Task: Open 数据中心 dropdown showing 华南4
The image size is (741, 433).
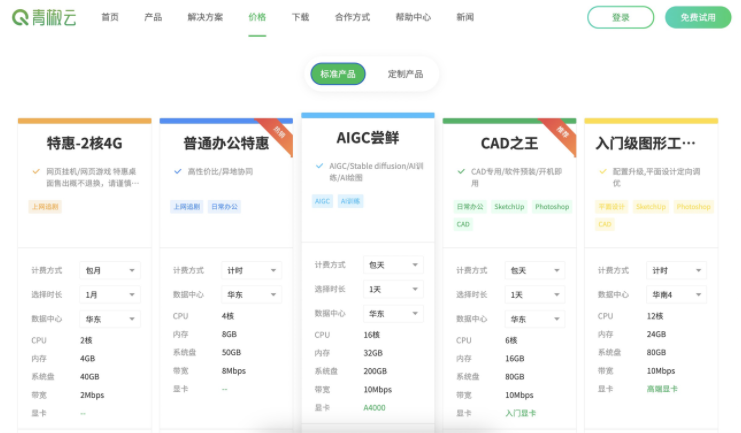Action: coord(677,294)
